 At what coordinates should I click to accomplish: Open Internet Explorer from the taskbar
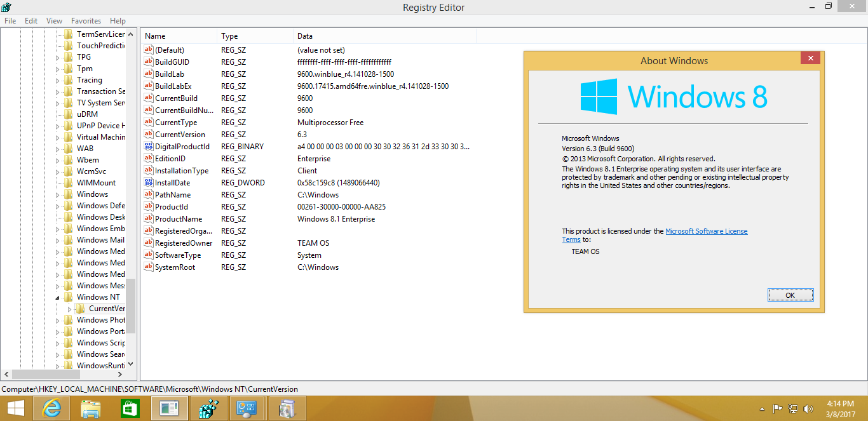coord(51,408)
